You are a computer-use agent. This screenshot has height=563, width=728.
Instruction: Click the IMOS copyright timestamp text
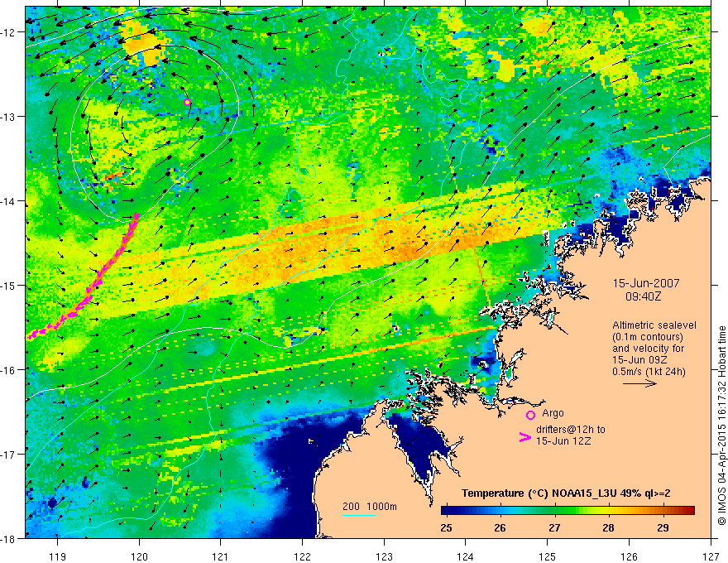pos(721,425)
